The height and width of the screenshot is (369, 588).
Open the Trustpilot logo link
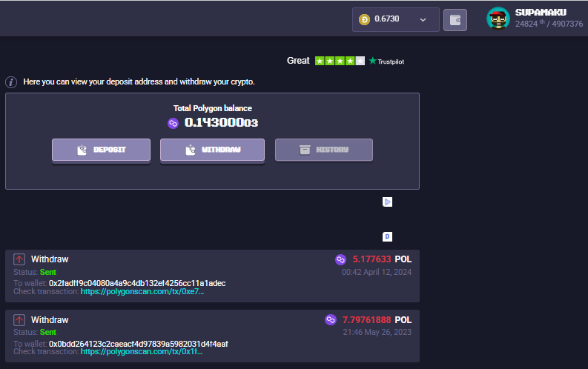click(x=386, y=61)
